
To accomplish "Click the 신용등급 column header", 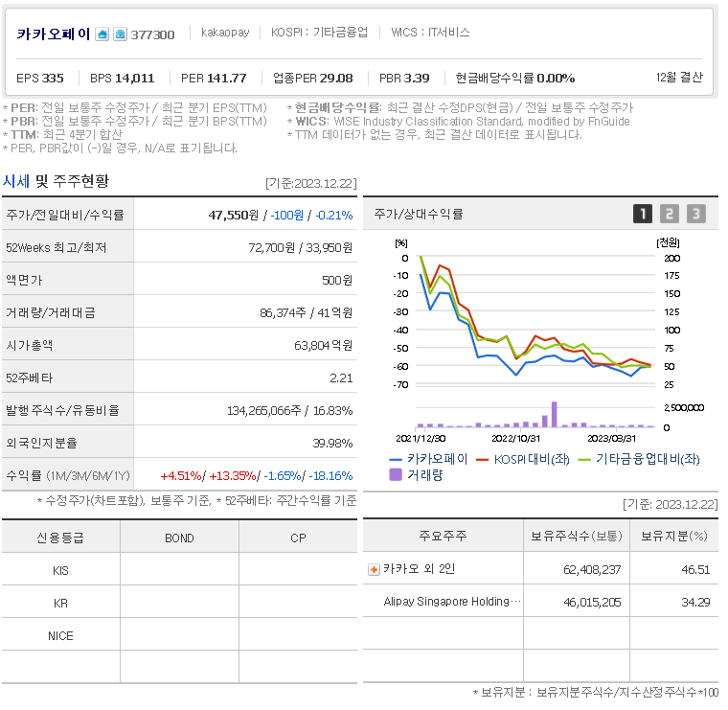I will click(x=60, y=538).
